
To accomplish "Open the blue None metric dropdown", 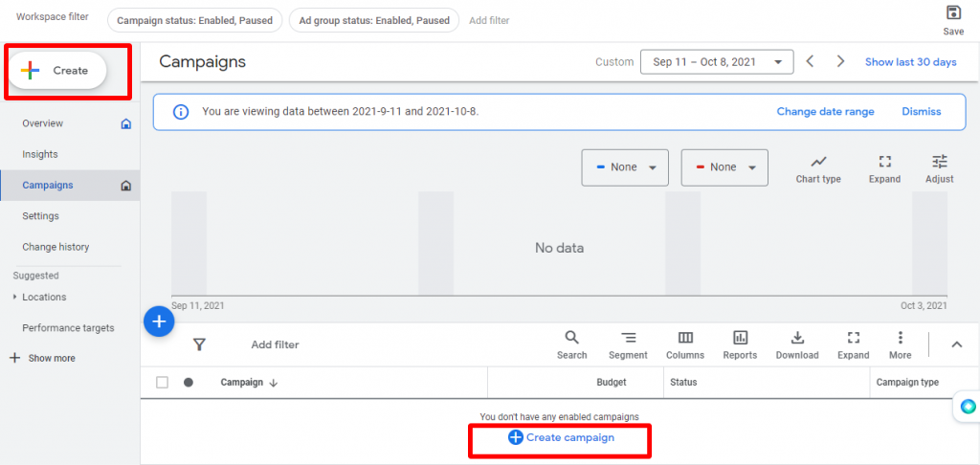I will point(625,166).
